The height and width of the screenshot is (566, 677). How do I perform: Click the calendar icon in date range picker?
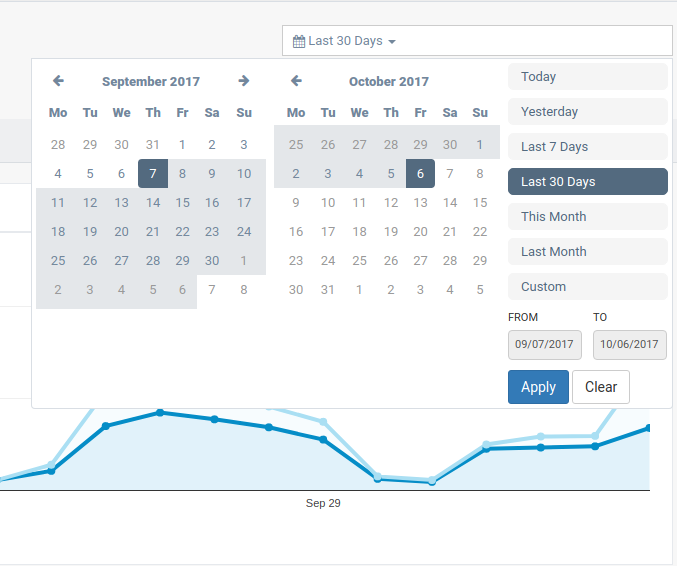point(299,41)
